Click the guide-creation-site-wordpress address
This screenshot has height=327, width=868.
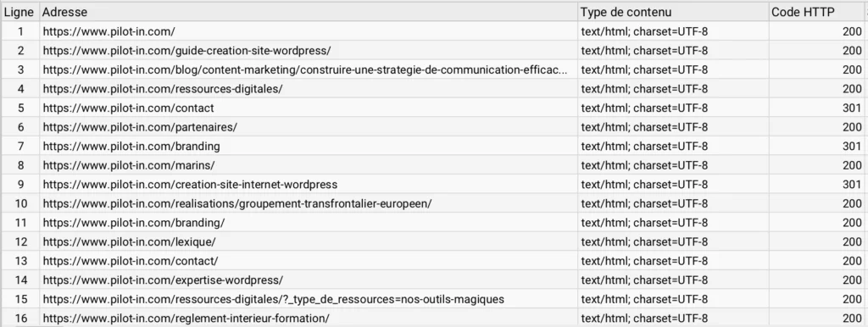187,51
